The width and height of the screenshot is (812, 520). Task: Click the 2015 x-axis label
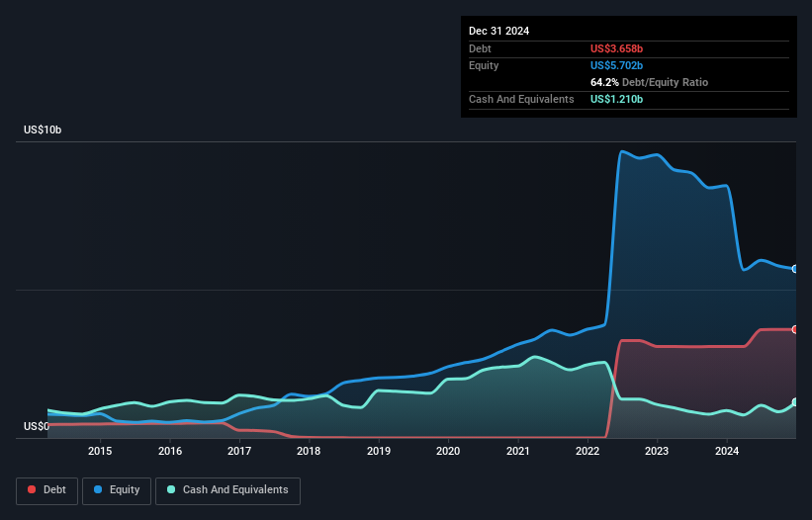tap(100, 452)
